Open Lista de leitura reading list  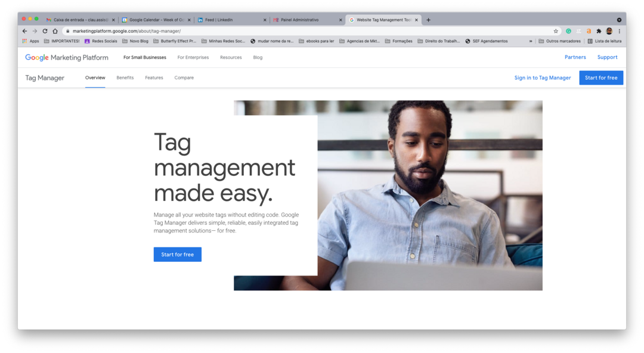604,41
